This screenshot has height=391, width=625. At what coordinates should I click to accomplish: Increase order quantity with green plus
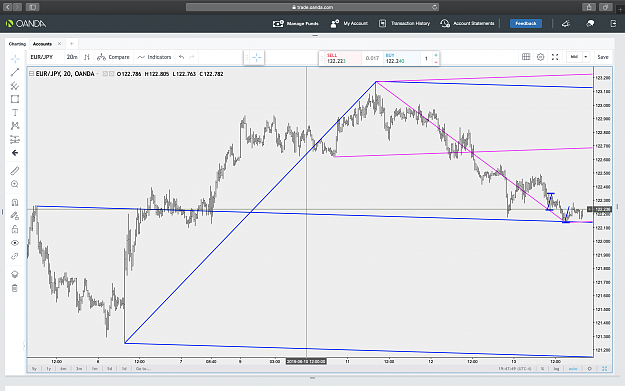(x=436, y=55)
